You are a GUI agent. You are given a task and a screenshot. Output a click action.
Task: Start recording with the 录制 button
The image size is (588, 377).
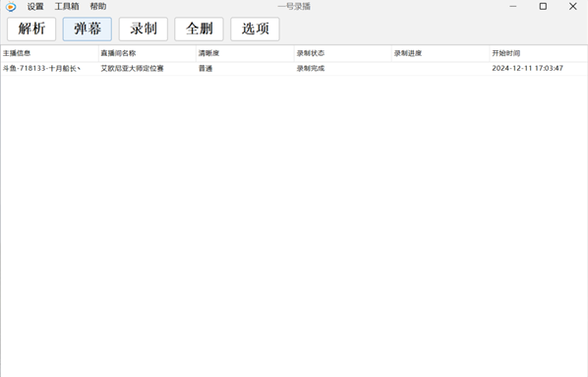[x=144, y=29]
